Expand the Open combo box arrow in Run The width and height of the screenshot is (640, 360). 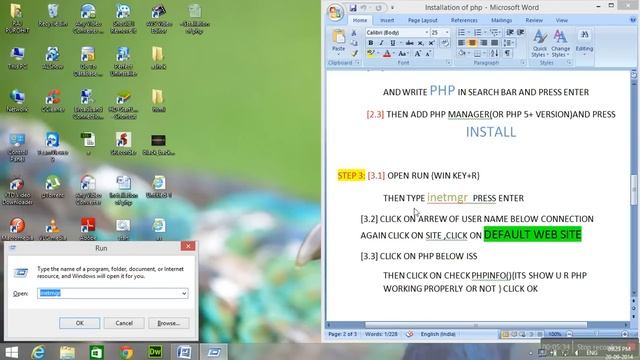(x=184, y=293)
